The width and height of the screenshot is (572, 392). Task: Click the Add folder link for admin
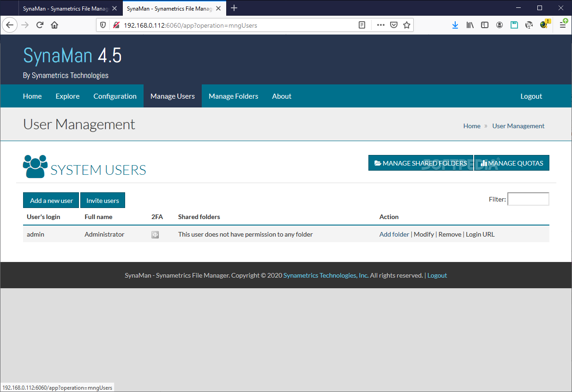point(394,234)
